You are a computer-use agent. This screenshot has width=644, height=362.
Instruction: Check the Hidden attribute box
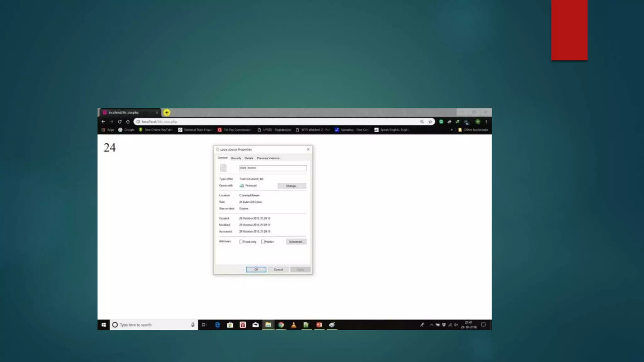coord(263,242)
